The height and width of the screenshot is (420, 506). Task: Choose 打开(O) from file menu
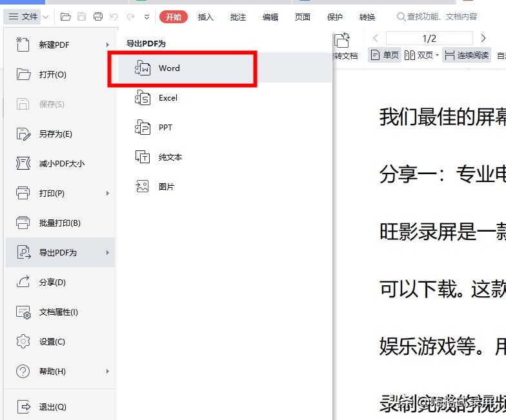pyautogui.click(x=61, y=75)
